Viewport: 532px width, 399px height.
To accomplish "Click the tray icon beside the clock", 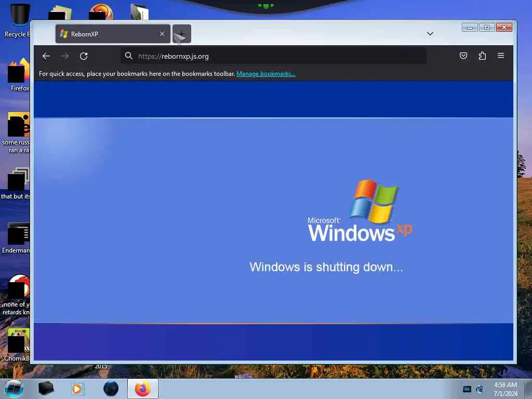I will 480,389.
